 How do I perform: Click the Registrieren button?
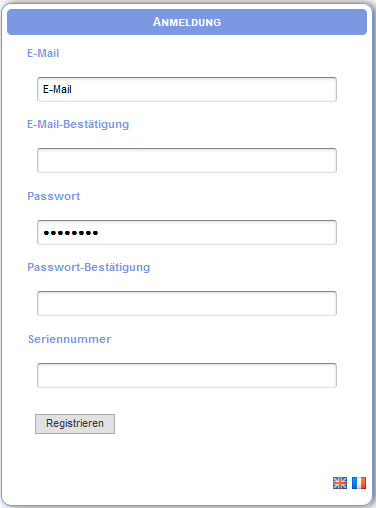click(75, 424)
